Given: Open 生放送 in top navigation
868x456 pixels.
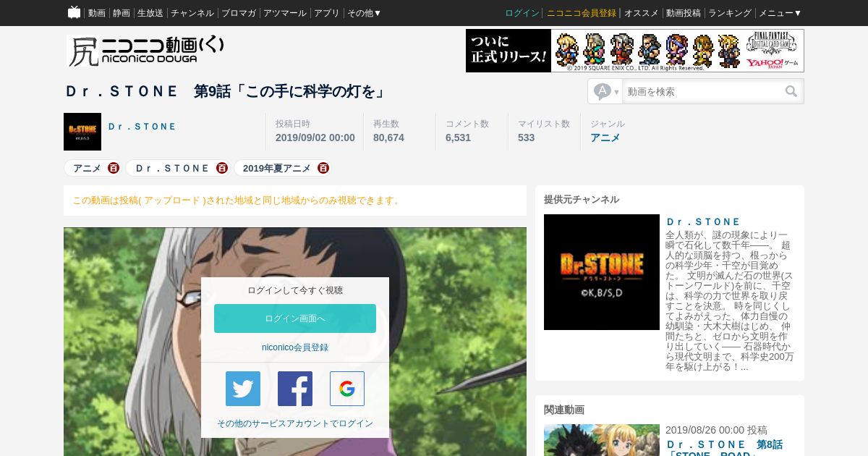Looking at the screenshot, I should pos(150,13).
